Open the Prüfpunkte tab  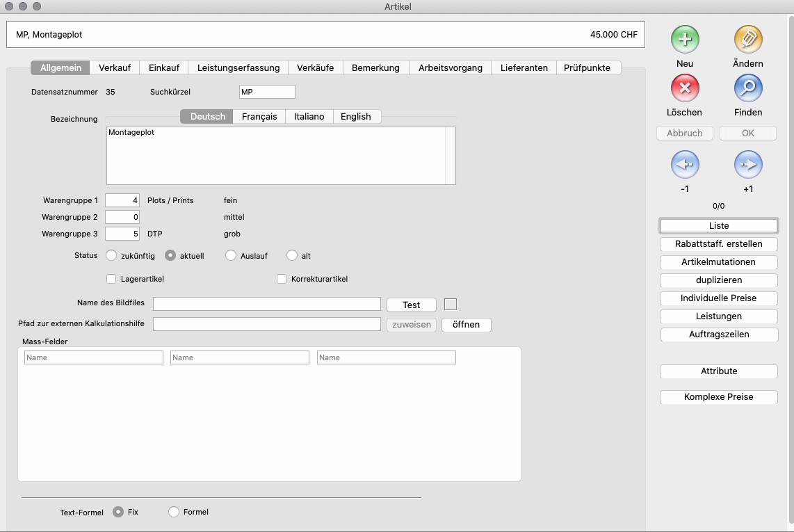[587, 67]
